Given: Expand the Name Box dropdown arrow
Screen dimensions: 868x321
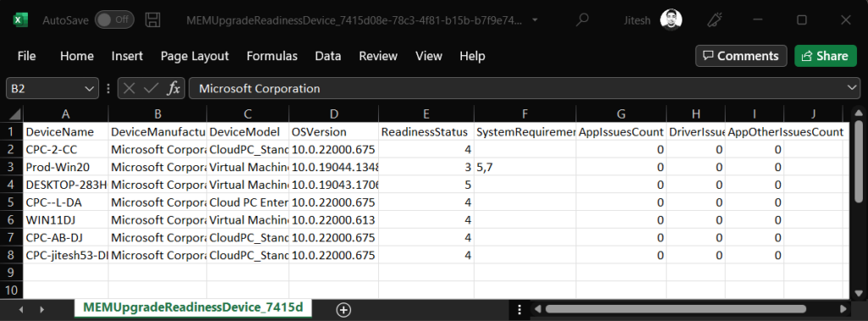Looking at the screenshot, I should click(89, 89).
